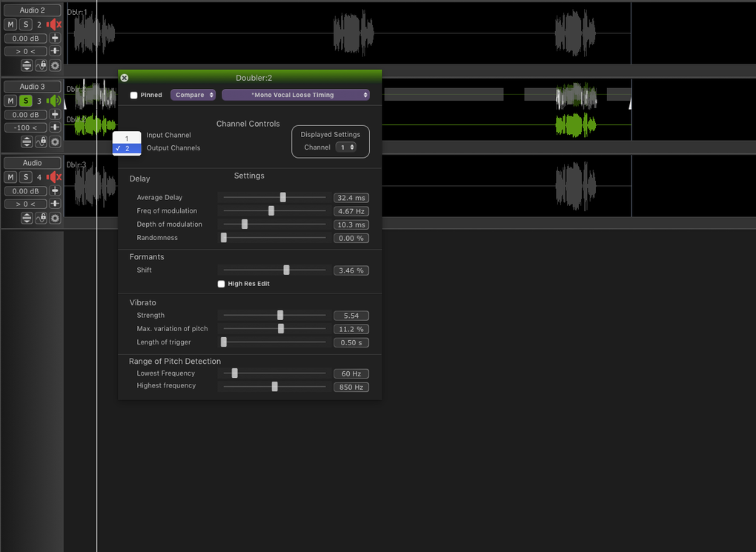
Task: Solo the Audio 2 track with S
Action: [x=26, y=24]
